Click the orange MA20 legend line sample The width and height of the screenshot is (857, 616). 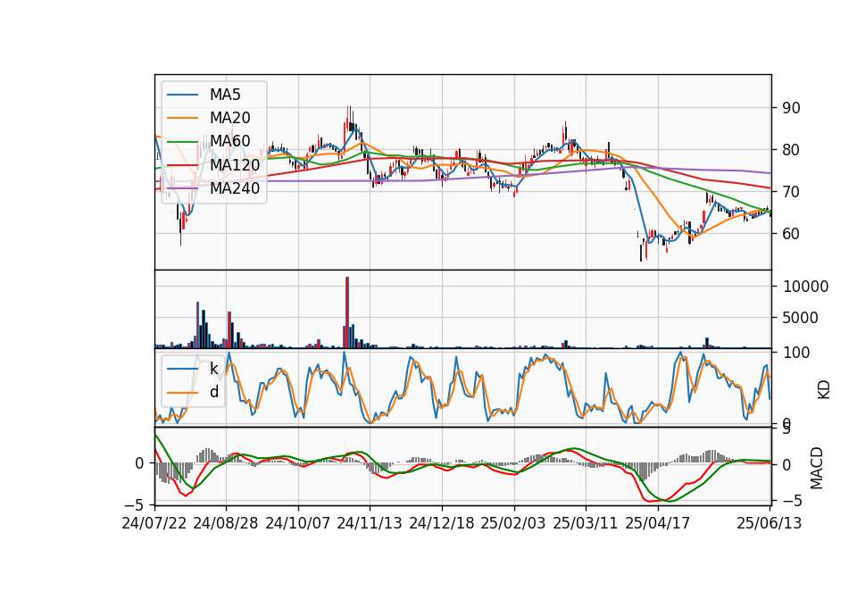[x=182, y=118]
